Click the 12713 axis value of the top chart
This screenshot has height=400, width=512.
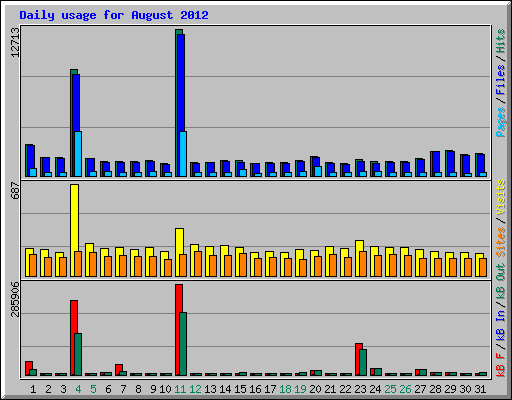(x=15, y=43)
